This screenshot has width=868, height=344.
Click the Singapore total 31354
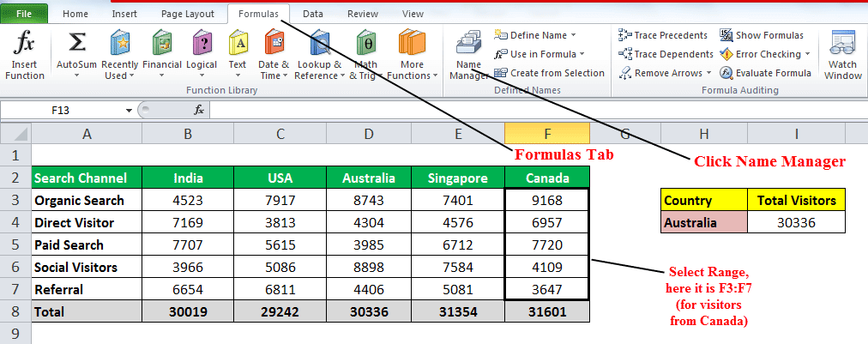click(x=458, y=311)
